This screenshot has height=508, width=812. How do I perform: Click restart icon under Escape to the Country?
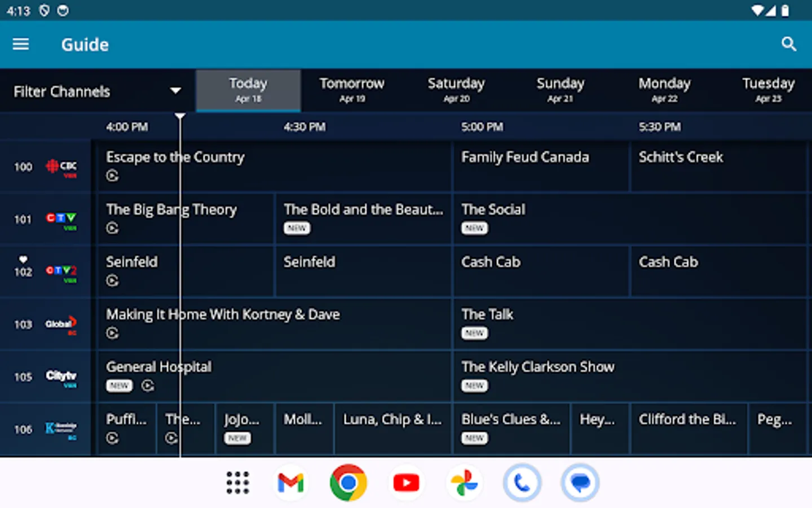(112, 176)
